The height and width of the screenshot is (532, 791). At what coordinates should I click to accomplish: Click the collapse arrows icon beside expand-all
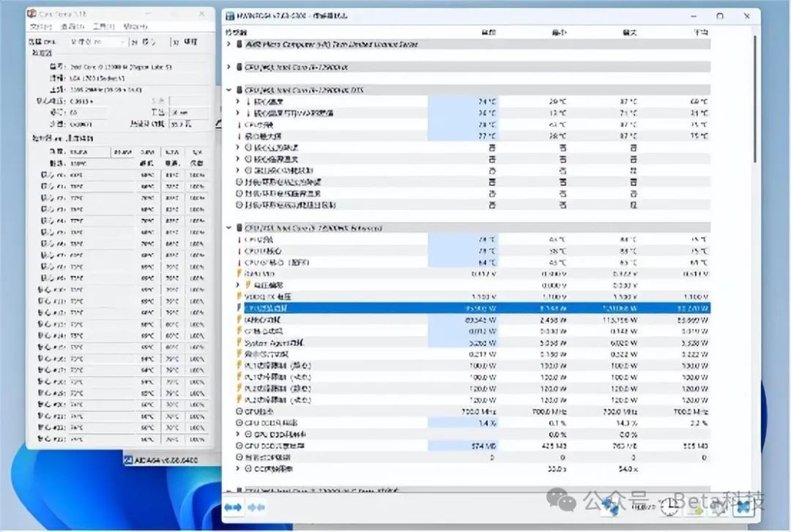256,507
